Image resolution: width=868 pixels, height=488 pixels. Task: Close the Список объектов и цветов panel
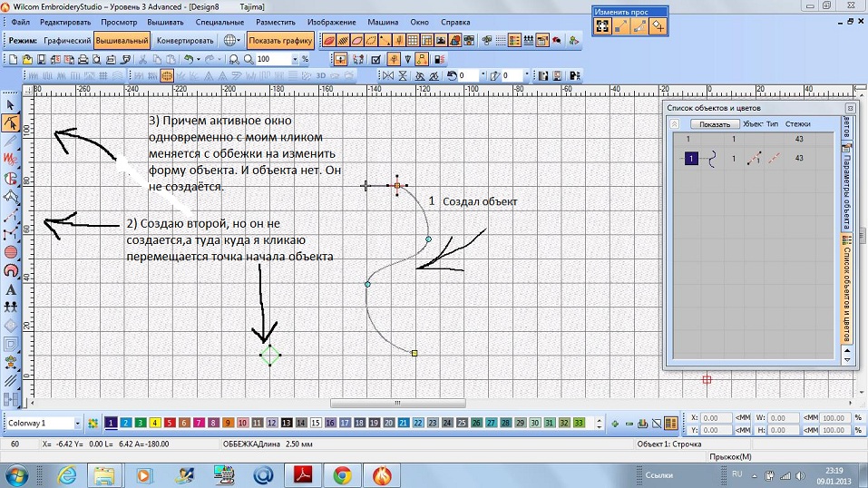point(850,108)
